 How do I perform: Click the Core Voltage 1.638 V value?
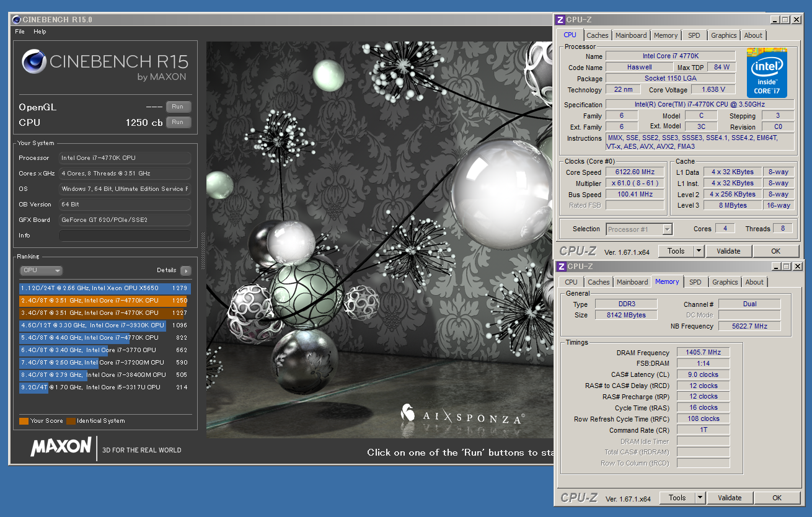(x=713, y=89)
